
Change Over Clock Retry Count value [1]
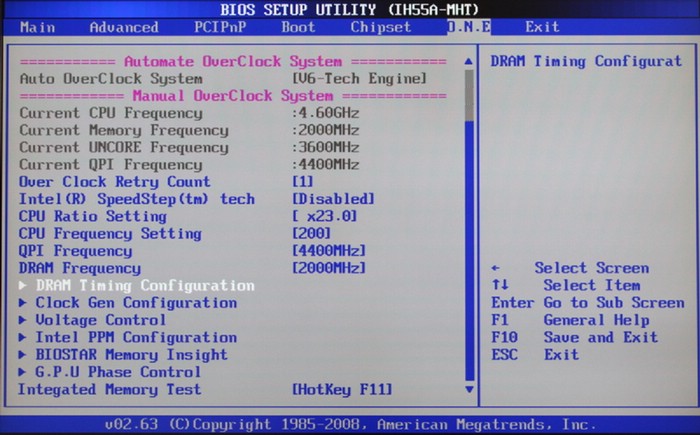point(302,182)
